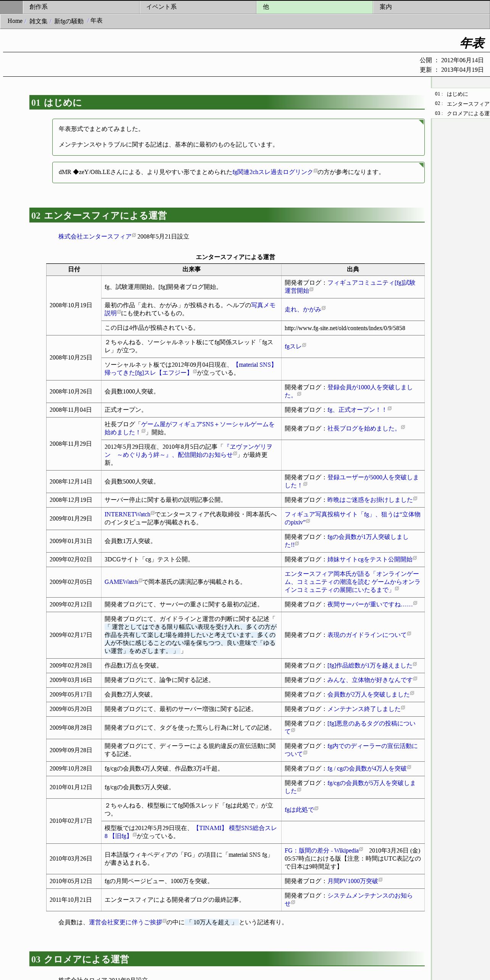Jump to 03 クロメア in sidebar contents

tap(468, 113)
